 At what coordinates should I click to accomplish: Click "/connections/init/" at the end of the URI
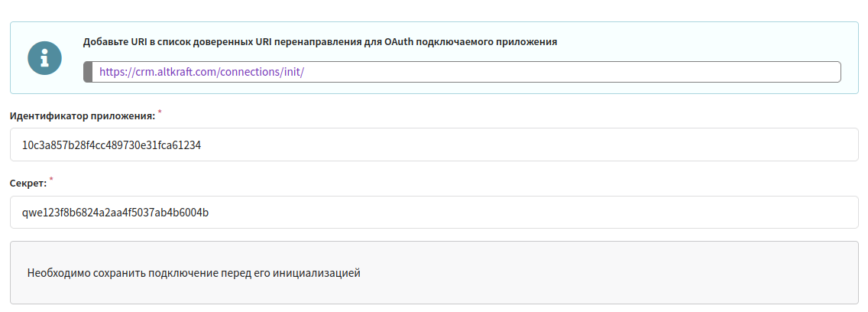tap(262, 72)
